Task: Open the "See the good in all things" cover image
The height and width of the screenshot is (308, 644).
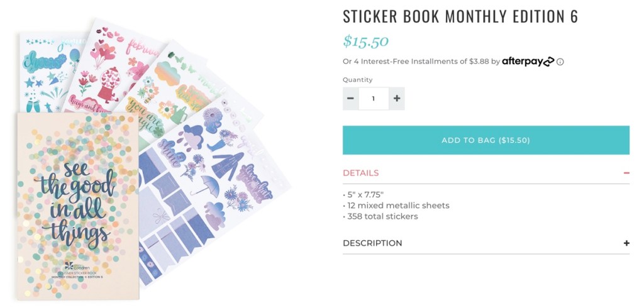Action: (77, 204)
